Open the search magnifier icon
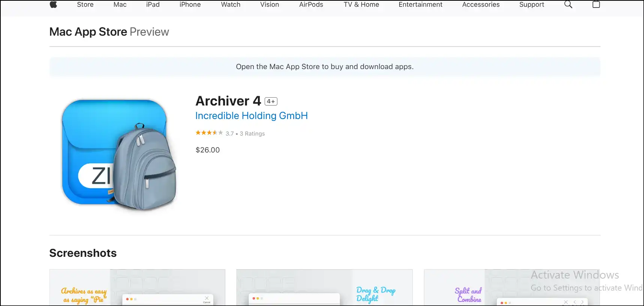The width and height of the screenshot is (644, 306). pyautogui.click(x=568, y=5)
